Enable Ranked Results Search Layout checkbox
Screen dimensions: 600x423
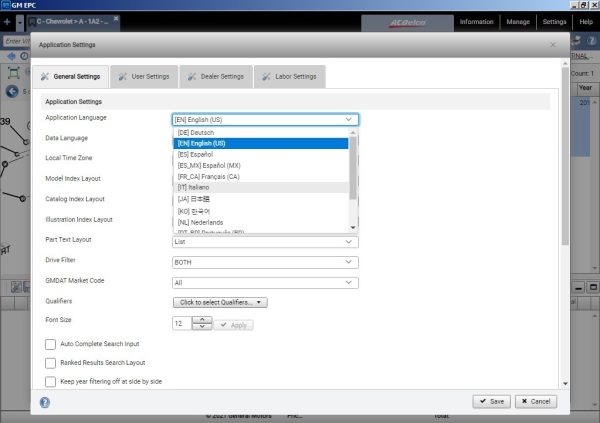pyautogui.click(x=51, y=363)
